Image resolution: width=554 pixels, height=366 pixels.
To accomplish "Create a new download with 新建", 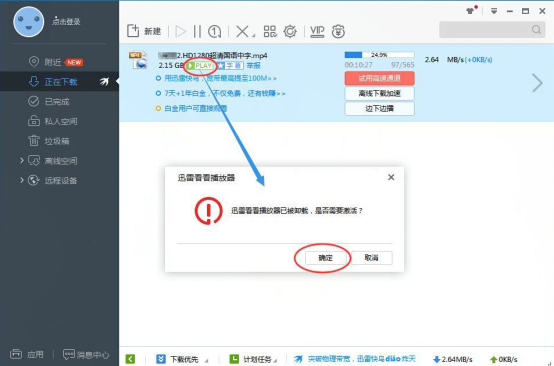I will [144, 31].
